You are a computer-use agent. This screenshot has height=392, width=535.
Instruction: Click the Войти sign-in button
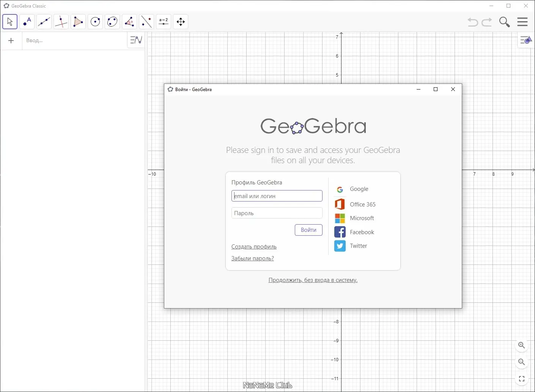pos(308,230)
